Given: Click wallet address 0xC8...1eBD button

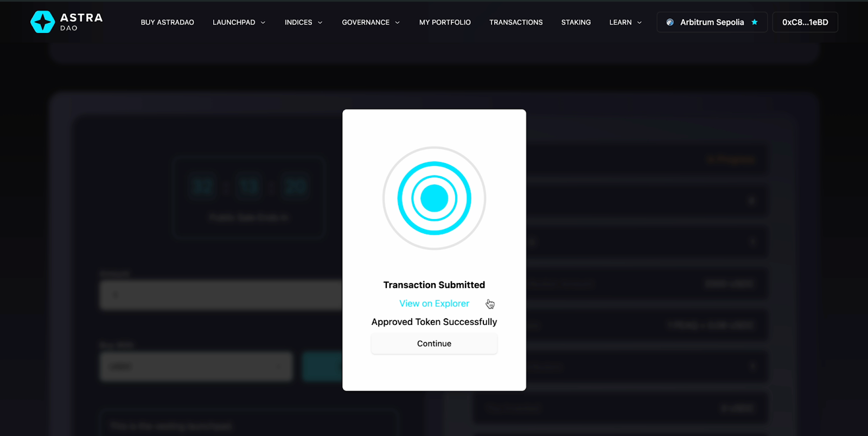Looking at the screenshot, I should (805, 22).
